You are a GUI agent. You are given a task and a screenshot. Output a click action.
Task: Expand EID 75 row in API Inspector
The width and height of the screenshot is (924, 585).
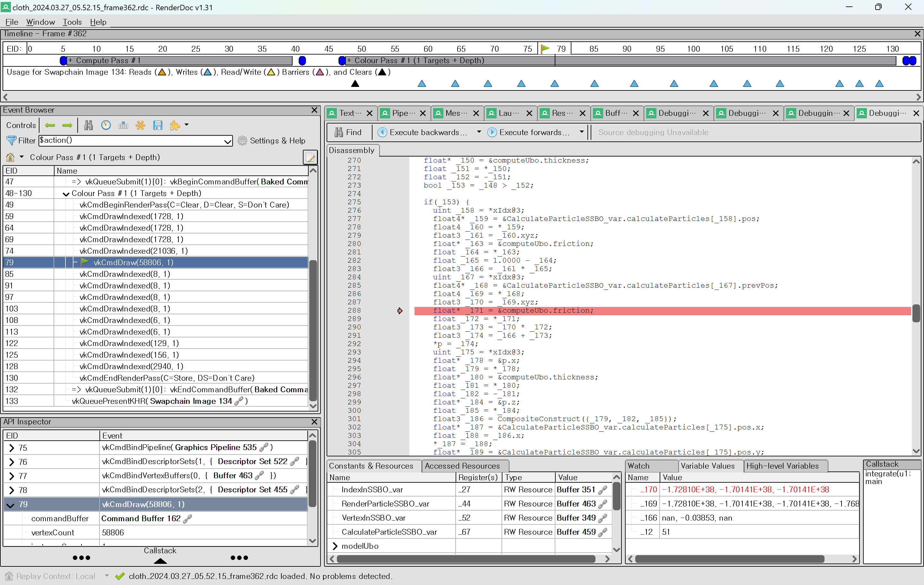click(x=11, y=448)
